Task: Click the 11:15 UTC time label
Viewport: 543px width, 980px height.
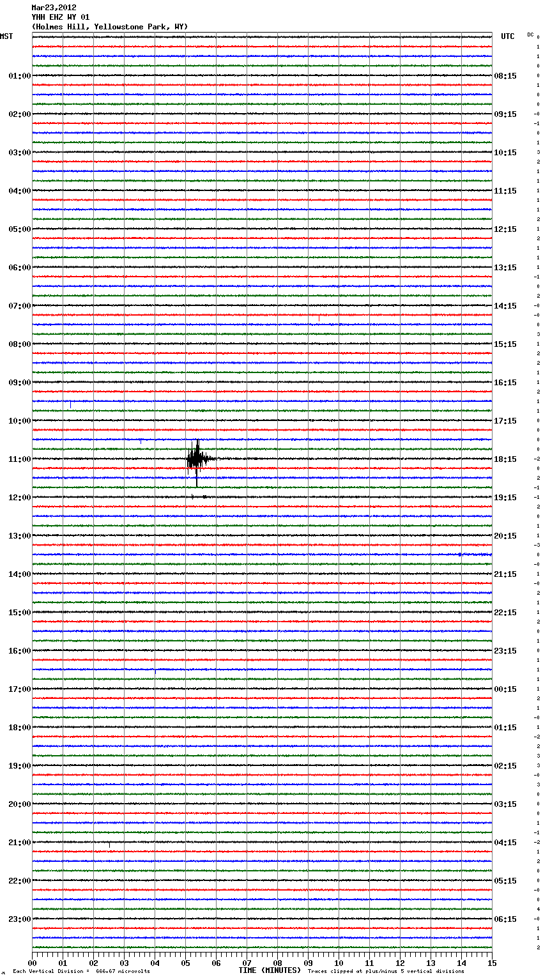Action: (505, 191)
